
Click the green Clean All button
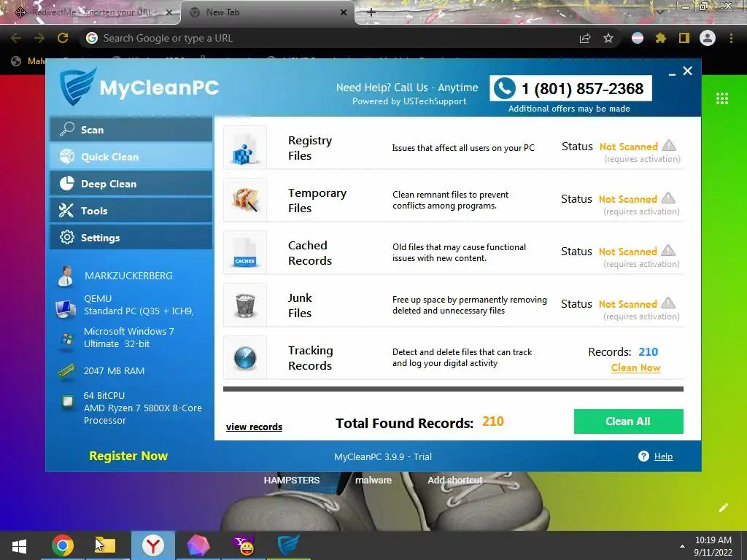[x=628, y=421]
